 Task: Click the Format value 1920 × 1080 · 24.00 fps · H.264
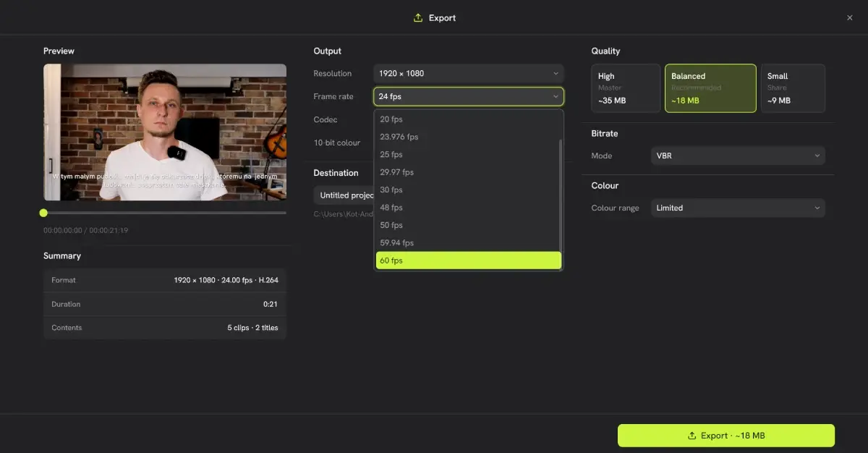click(226, 280)
